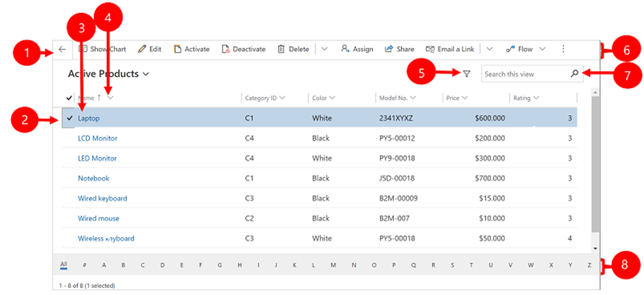
Task: Click inside the Search this view field
Action: coord(524,74)
